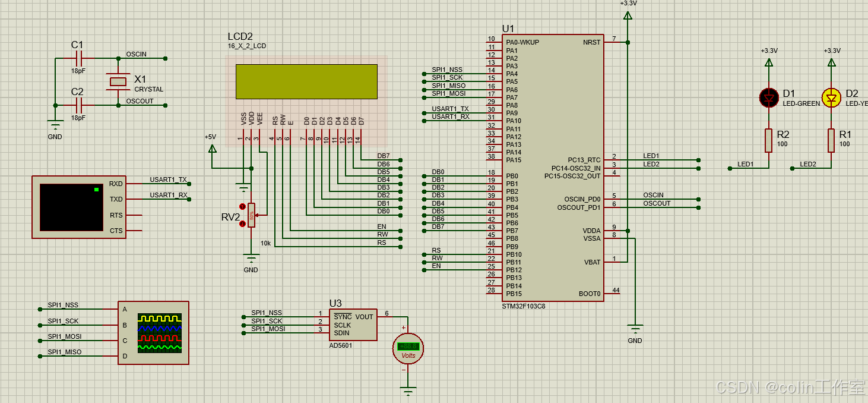This screenshot has height=403, width=868.
Task: Click the GND symbol below RV2
Action: point(252,258)
